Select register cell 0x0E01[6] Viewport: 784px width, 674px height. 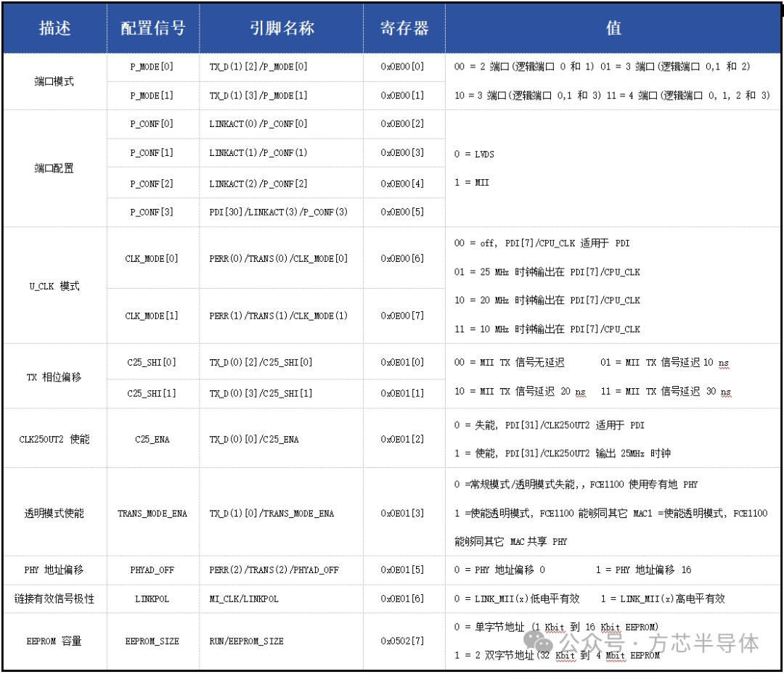pos(404,599)
